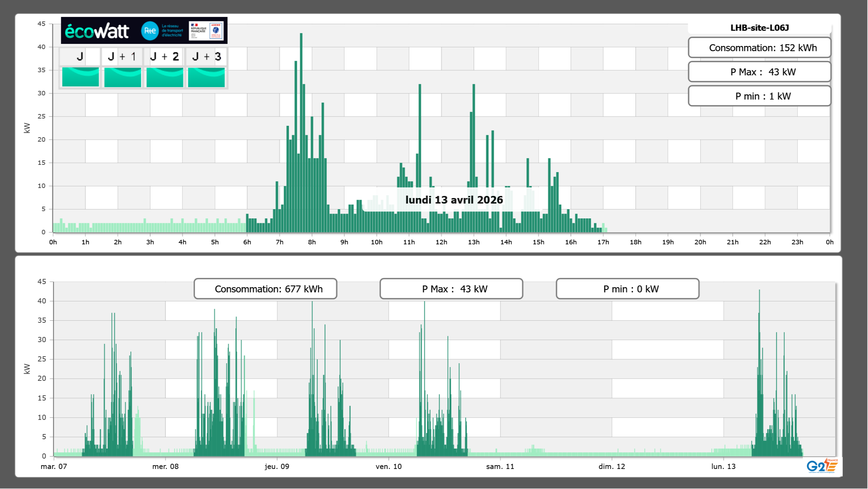
Task: Click the Consommation: 677 kWh box
Action: pyautogui.click(x=265, y=289)
